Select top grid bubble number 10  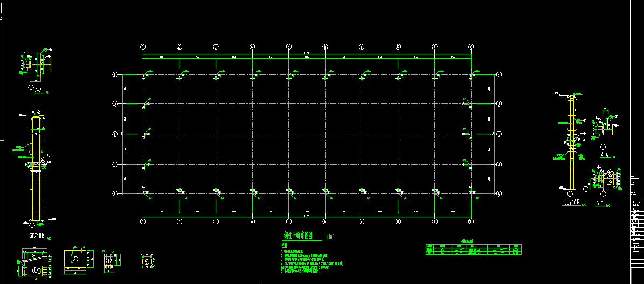coord(471,47)
